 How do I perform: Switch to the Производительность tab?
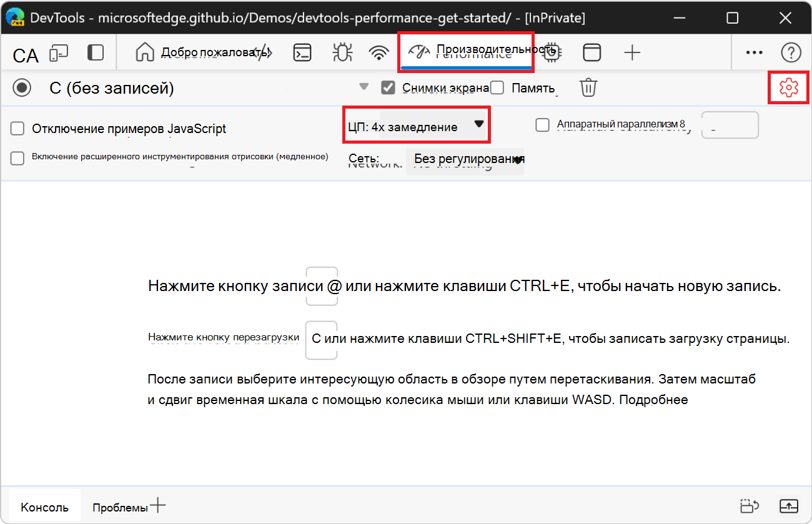pos(466,52)
